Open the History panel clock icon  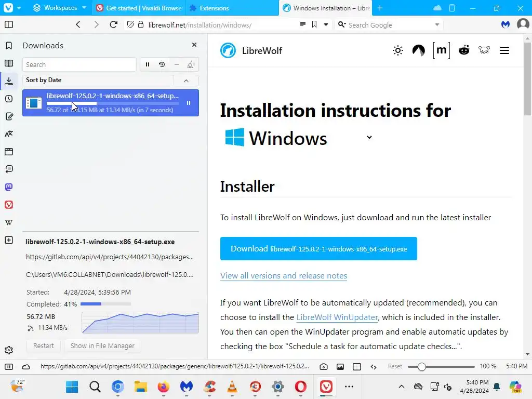tap(9, 99)
